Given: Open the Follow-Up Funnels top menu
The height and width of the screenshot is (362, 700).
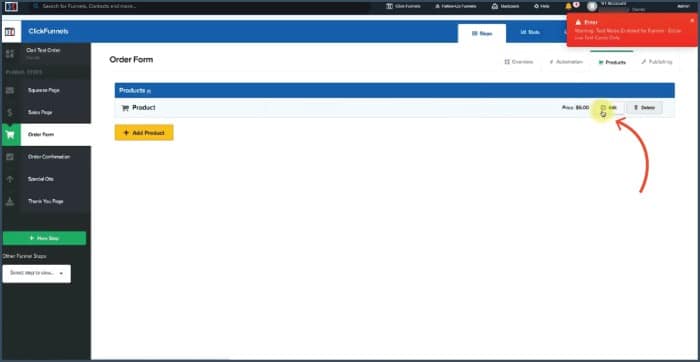Looking at the screenshot, I should tap(455, 6).
